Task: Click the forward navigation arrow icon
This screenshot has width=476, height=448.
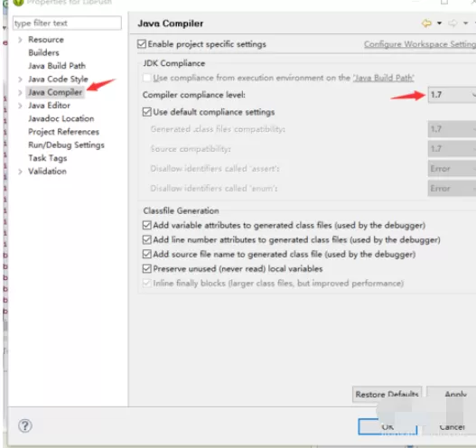Action: pos(453,23)
